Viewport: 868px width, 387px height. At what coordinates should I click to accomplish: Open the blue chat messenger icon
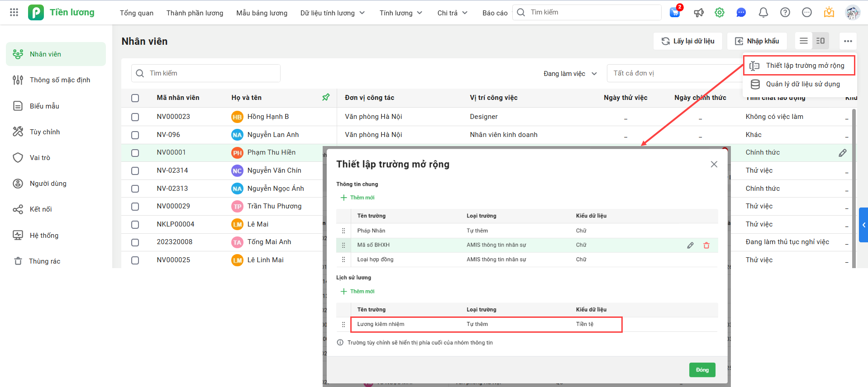click(741, 12)
